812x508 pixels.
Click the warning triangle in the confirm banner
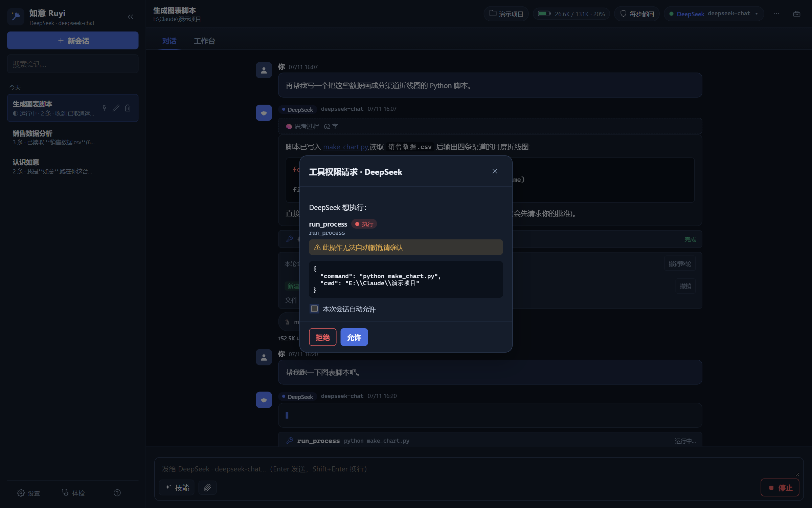(x=317, y=248)
